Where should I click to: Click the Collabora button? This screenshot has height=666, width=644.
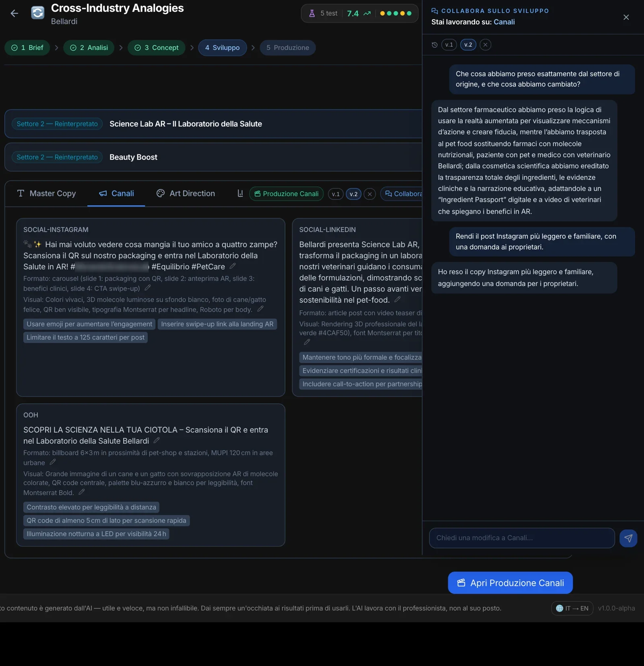pos(402,194)
